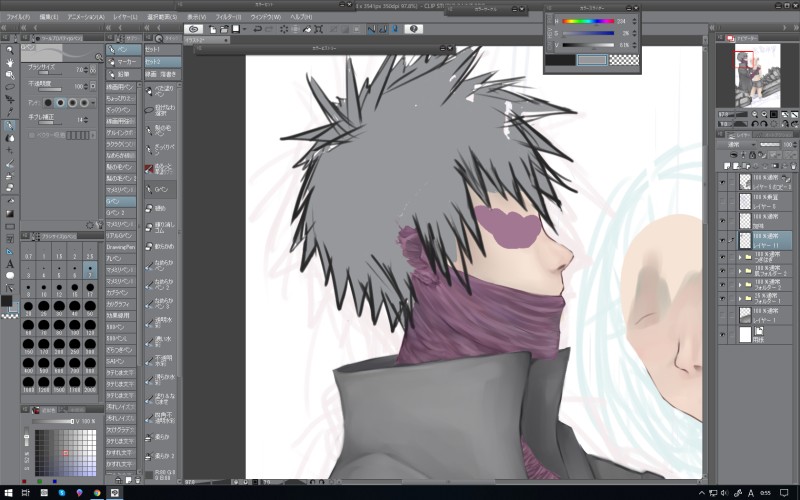The image size is (800, 500).
Task: Click zoom in icon in Navigator panel
Action: [764, 114]
